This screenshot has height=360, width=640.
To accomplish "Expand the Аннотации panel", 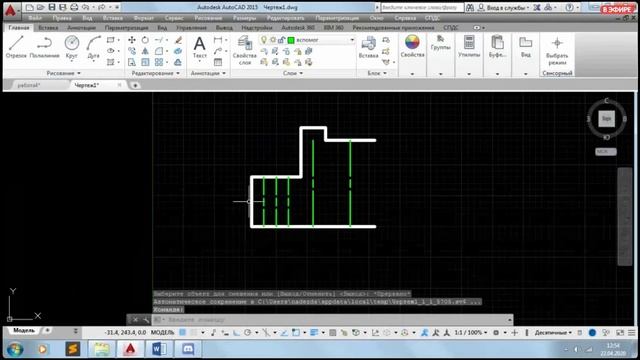I will pos(208,73).
